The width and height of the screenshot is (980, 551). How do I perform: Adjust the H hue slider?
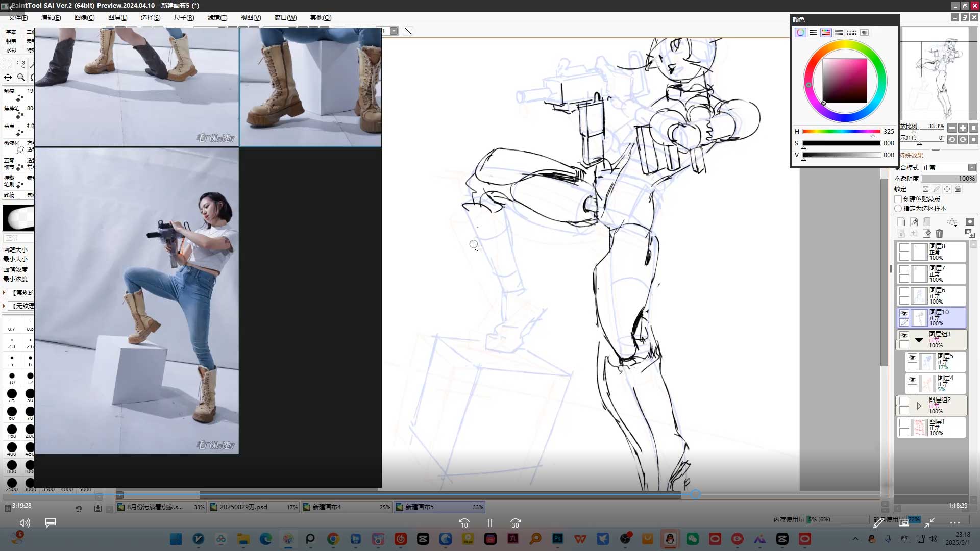tap(841, 132)
